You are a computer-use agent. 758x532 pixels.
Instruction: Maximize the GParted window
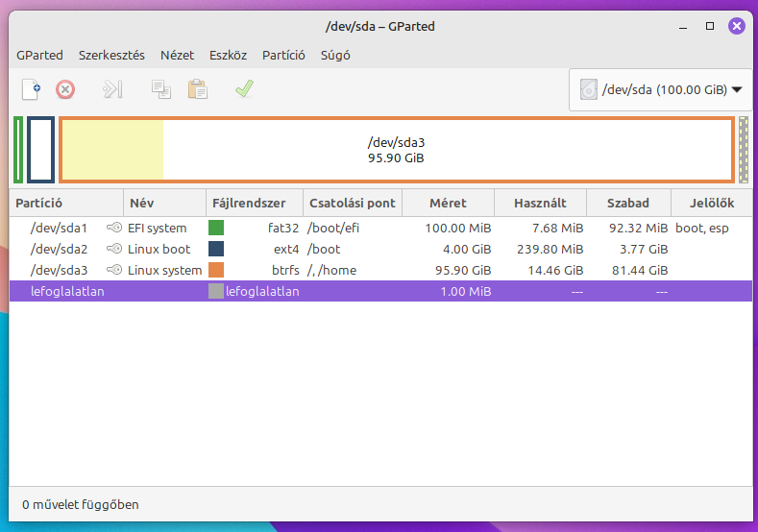click(710, 26)
